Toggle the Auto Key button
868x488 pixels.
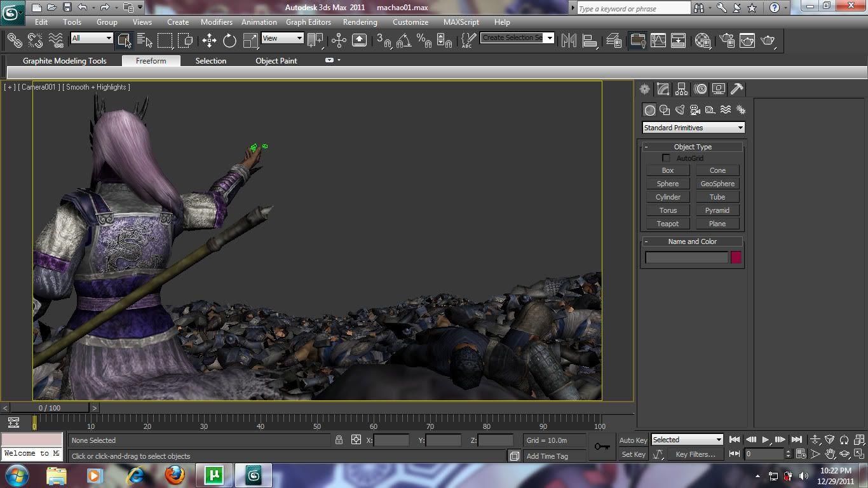[x=633, y=440]
